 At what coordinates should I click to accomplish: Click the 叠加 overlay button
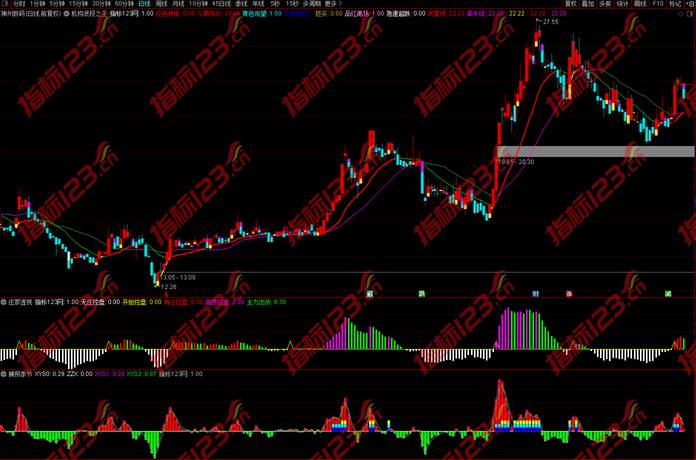point(588,4)
